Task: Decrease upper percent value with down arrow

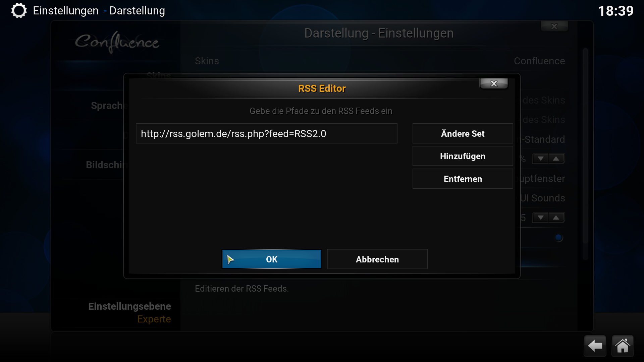Action: click(x=540, y=159)
